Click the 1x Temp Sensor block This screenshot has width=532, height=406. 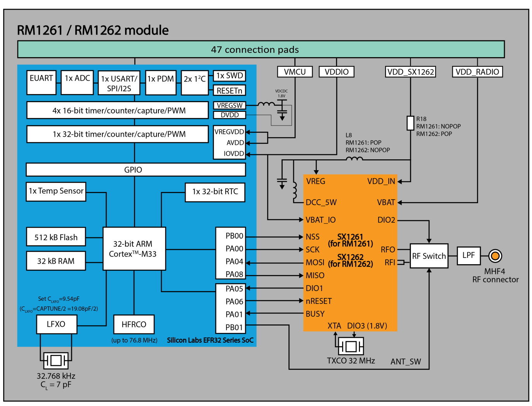(56, 192)
